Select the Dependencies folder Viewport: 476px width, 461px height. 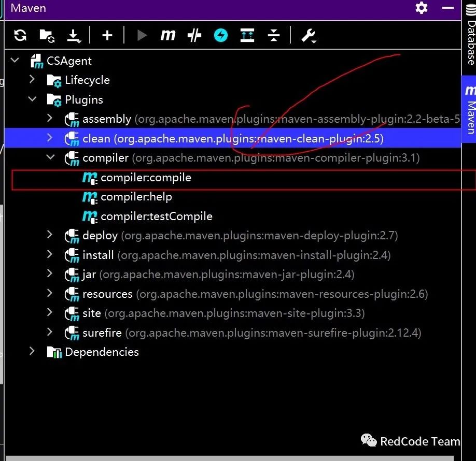pyautogui.click(x=233, y=352)
